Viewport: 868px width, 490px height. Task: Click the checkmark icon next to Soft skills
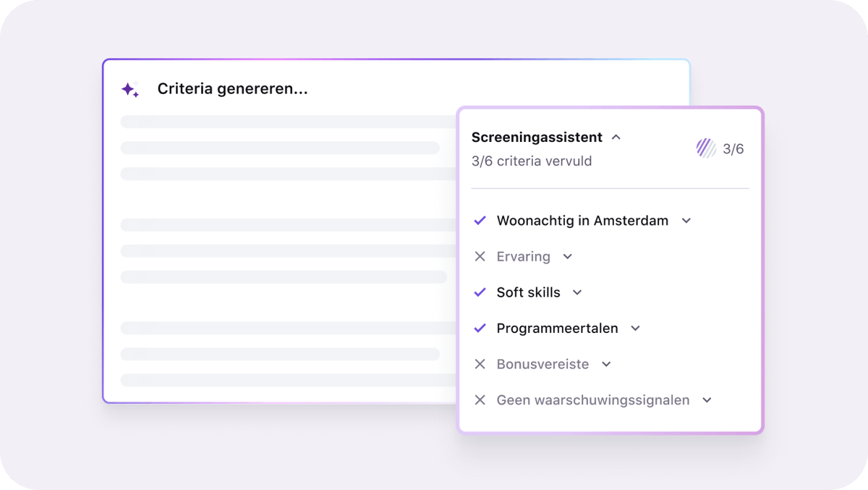[480, 292]
